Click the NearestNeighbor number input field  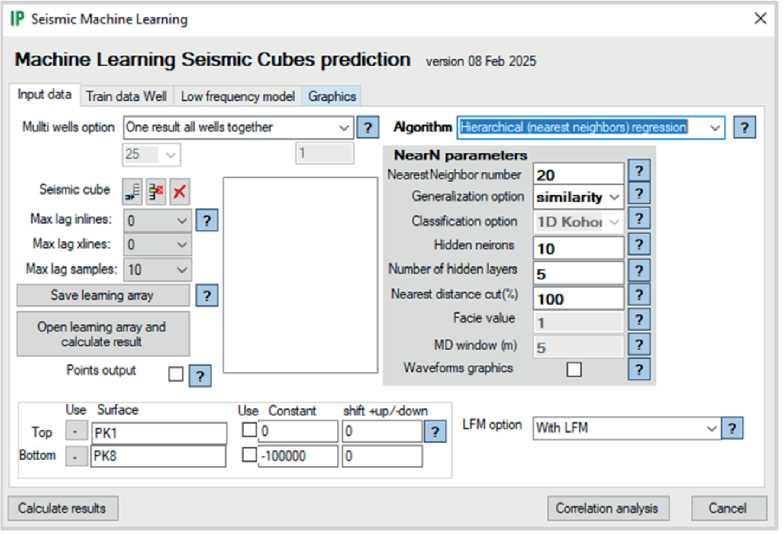click(x=578, y=175)
